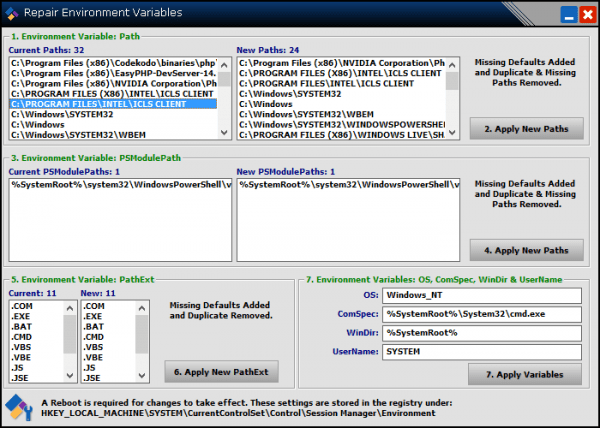Select .EXE in Current PathExt list
The height and width of the screenshot is (428, 600).
[37, 317]
